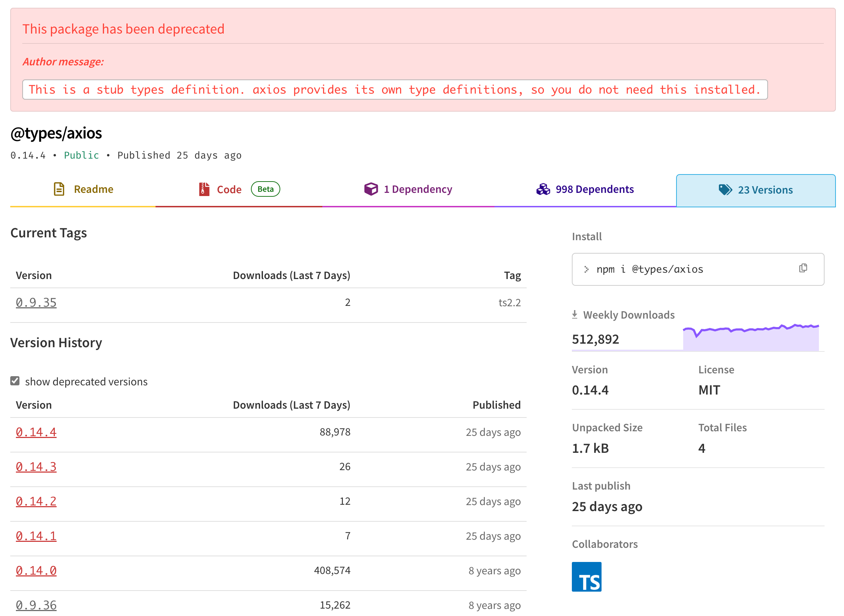Open version 0.9.35 tagged ts2.2
844x616 pixels.
tap(36, 302)
